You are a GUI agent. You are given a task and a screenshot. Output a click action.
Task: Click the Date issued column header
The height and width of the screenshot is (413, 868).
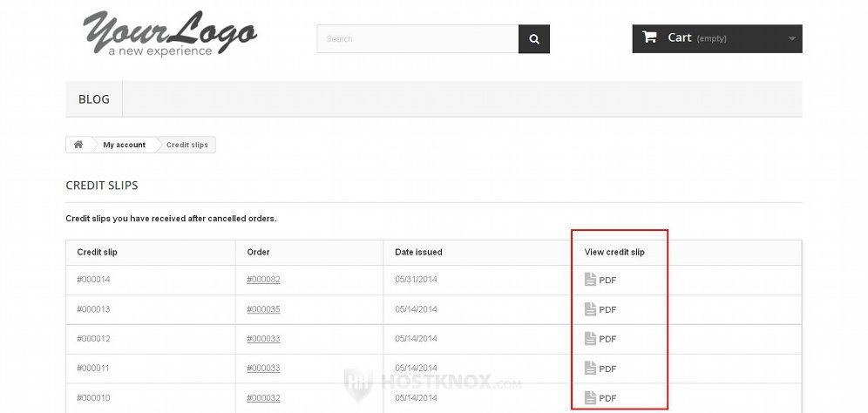click(418, 252)
